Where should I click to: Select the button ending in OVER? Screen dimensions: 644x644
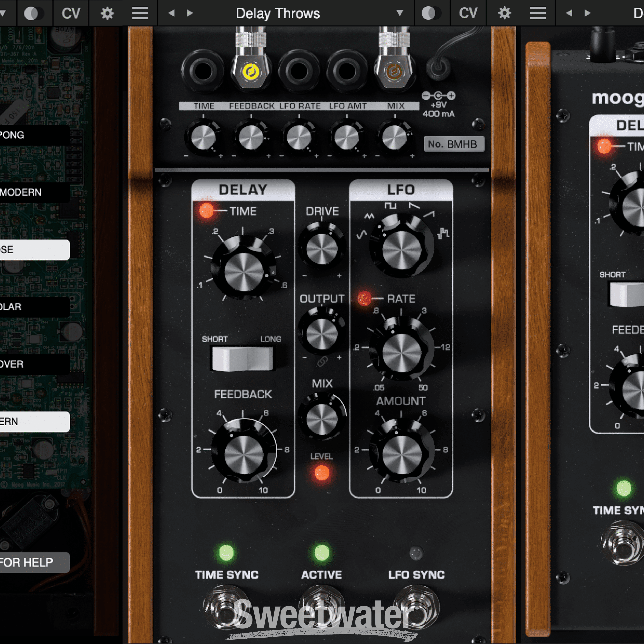click(35, 364)
